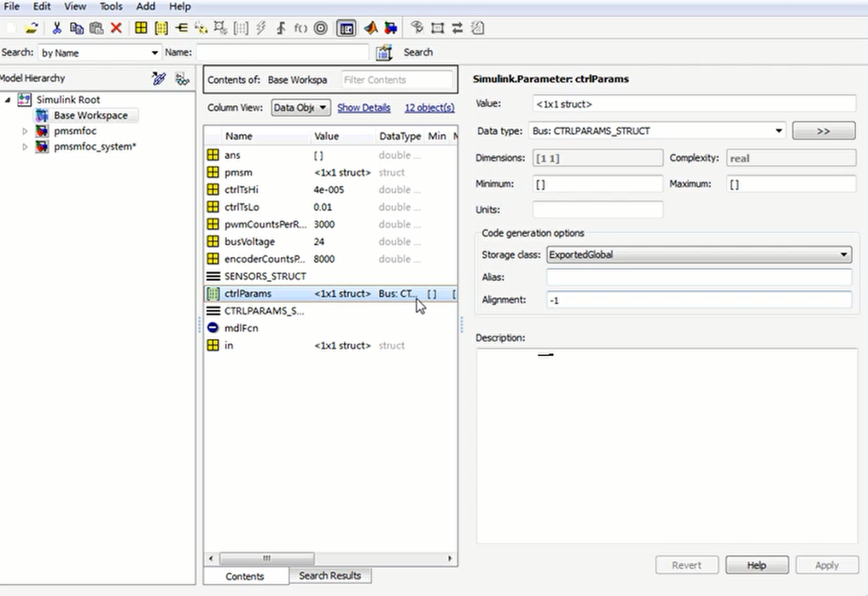This screenshot has width=868, height=596.
Task: Open the Simulink Library Browser icon
Action: [391, 28]
